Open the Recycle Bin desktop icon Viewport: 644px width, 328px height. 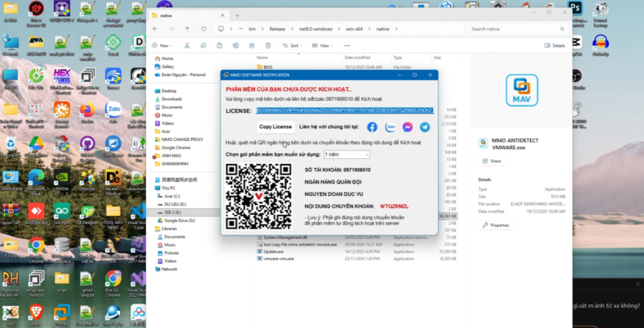click(x=11, y=147)
